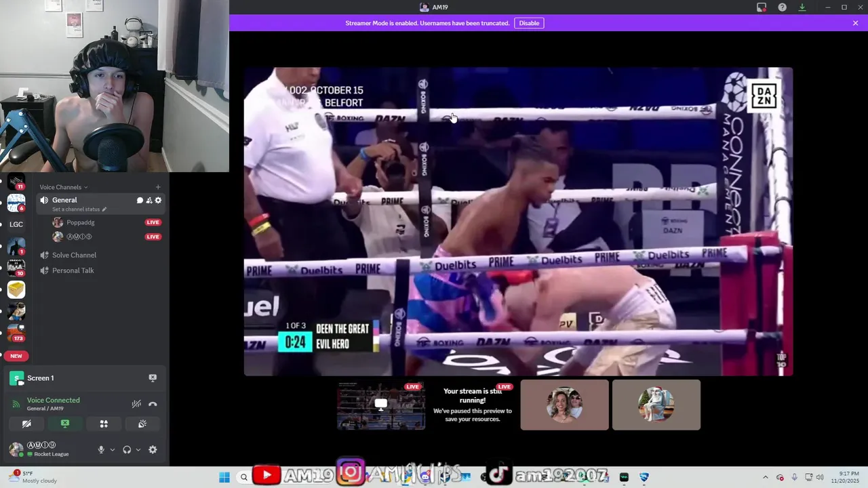
Task: Open the volume control in tray
Action: tap(819, 477)
